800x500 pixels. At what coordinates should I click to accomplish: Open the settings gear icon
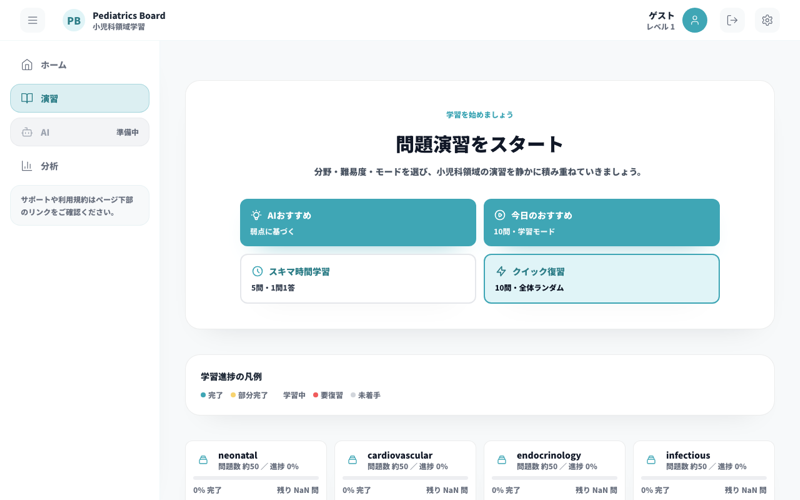pos(767,20)
